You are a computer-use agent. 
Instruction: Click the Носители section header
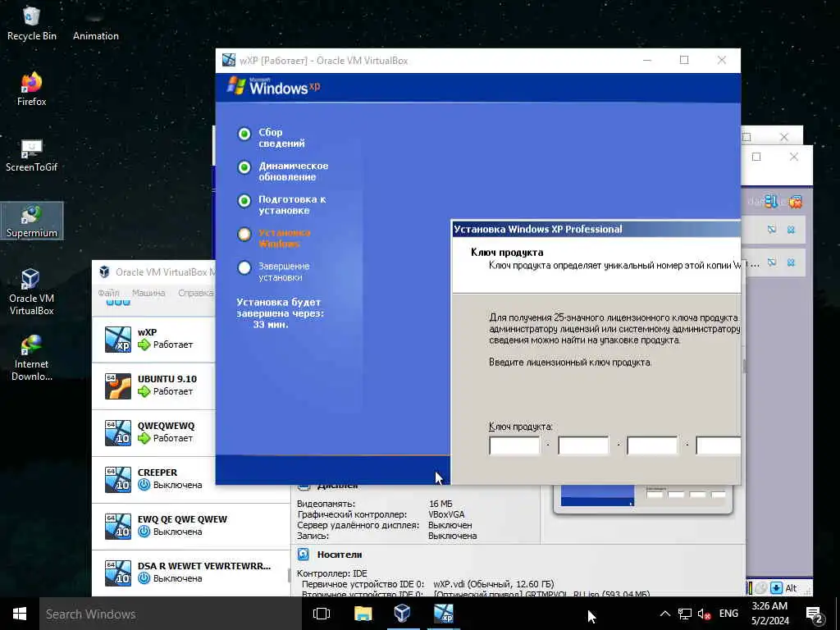click(x=340, y=555)
